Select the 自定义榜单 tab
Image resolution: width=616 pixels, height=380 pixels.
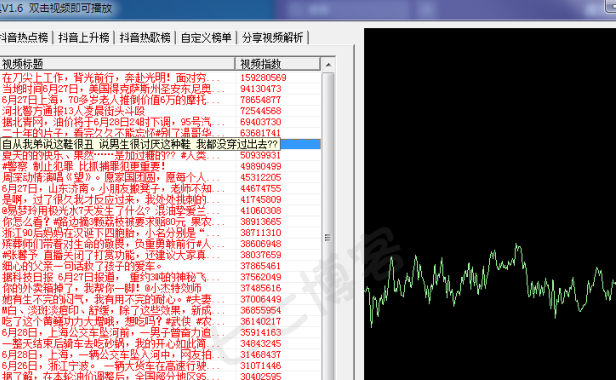click(206, 38)
